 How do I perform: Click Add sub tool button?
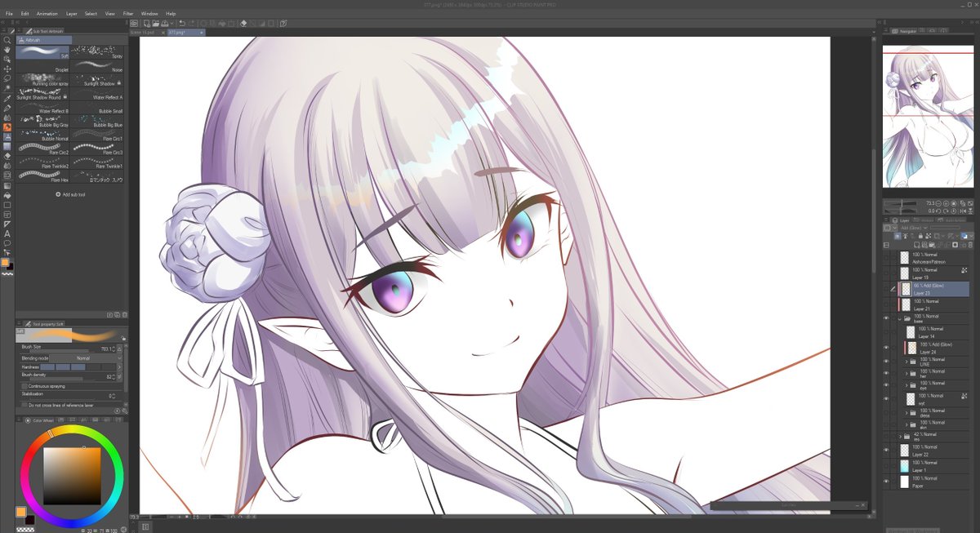coord(70,194)
